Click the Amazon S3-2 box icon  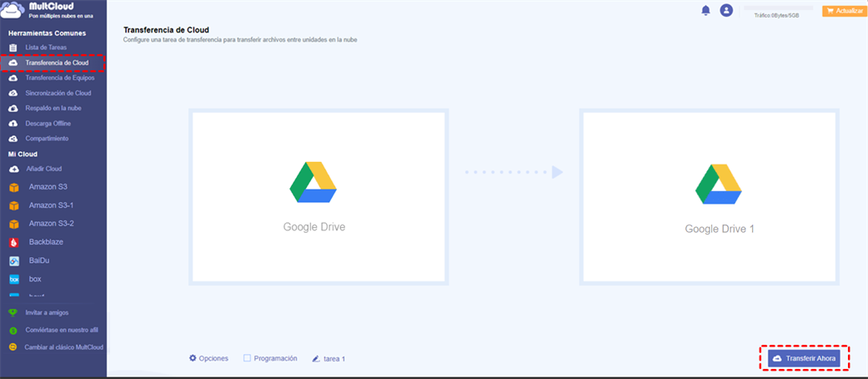tap(14, 224)
